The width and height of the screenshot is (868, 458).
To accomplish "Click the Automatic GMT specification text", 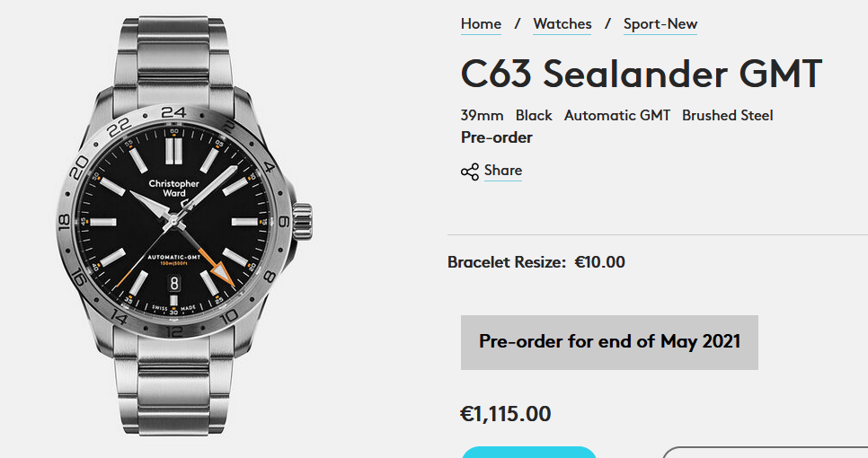I will (x=616, y=116).
